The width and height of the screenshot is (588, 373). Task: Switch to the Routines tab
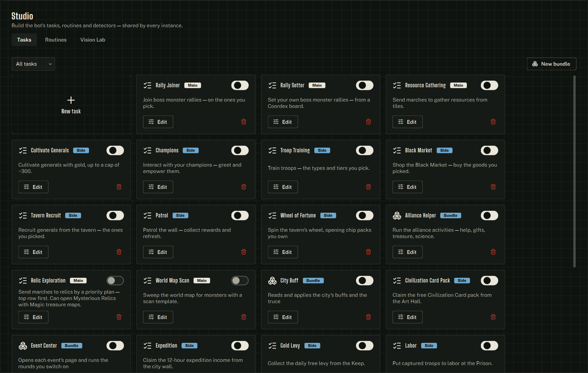click(56, 40)
